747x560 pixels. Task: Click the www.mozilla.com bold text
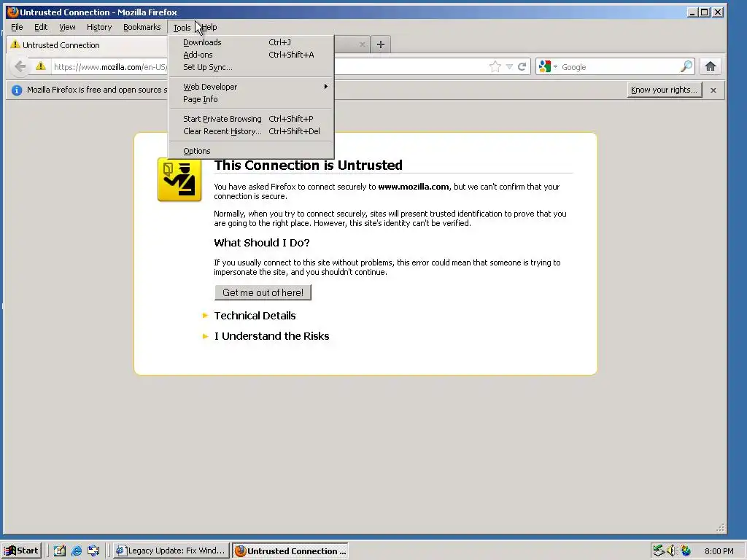coord(413,187)
